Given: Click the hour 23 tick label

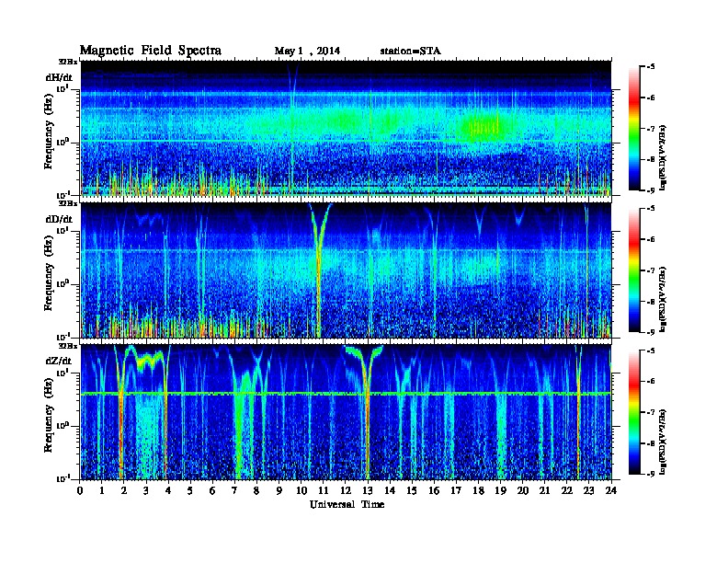Looking at the screenshot, I should 588,490.
